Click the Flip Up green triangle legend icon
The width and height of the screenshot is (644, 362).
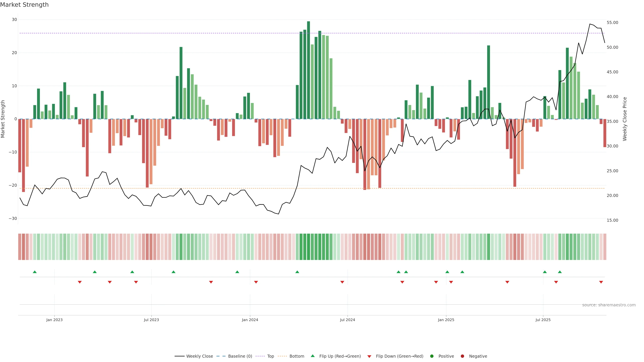(312, 356)
